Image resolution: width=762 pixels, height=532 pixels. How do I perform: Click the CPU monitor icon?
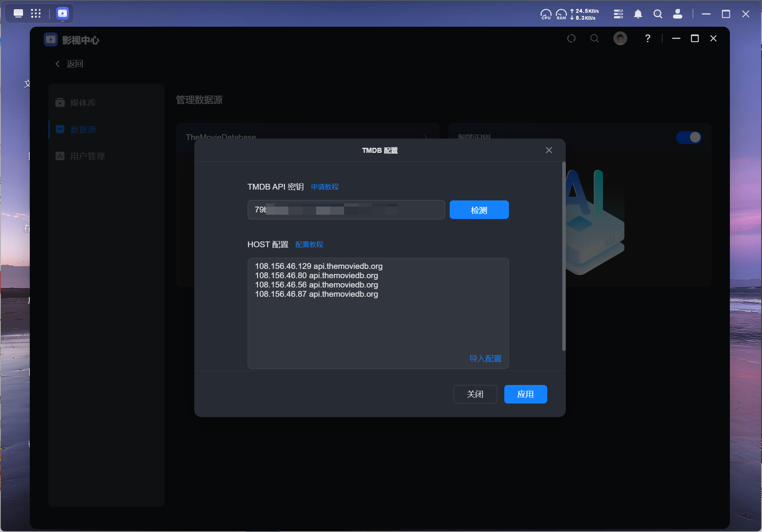pyautogui.click(x=546, y=14)
